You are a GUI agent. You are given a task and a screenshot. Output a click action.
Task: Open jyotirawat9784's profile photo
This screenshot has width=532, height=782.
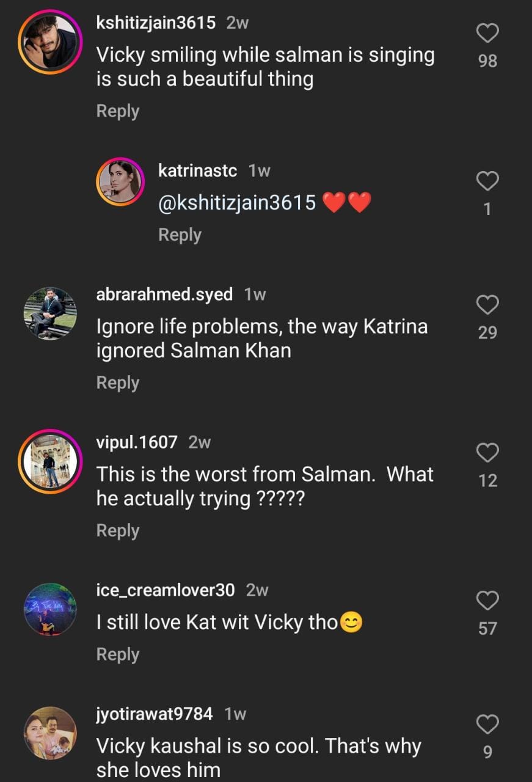click(49, 733)
